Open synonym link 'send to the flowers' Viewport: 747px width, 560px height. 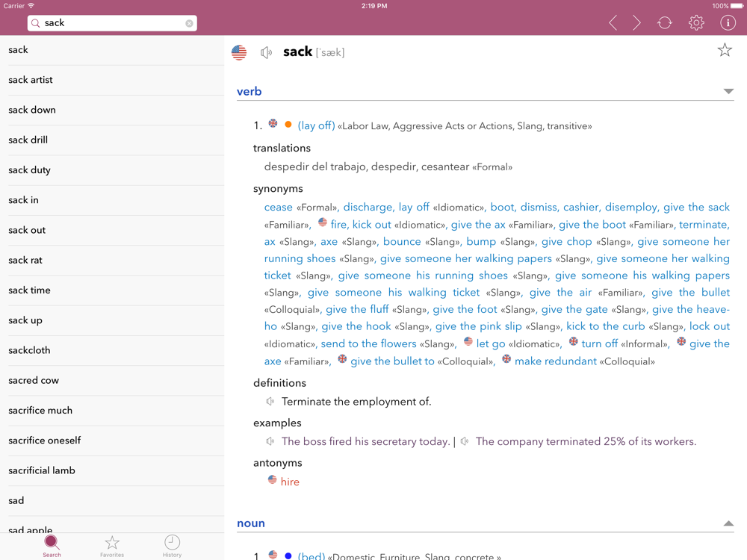click(368, 343)
